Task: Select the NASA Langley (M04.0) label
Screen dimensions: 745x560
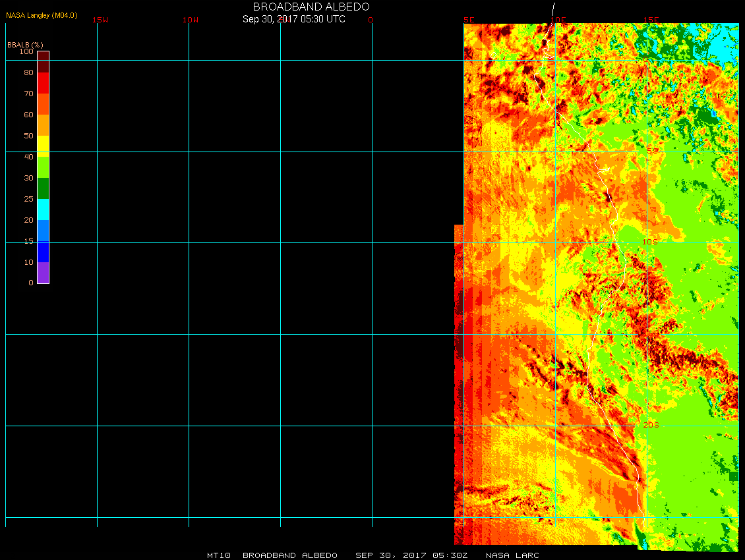Action: click(x=42, y=15)
